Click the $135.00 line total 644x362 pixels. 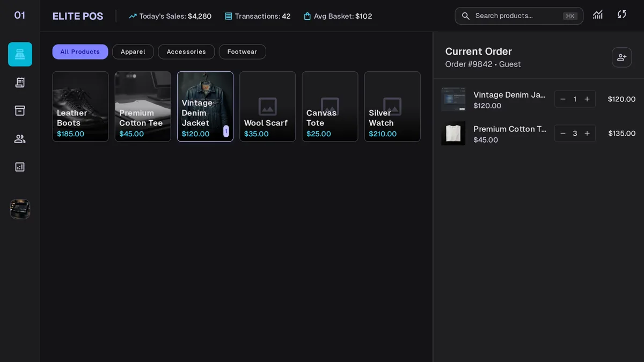pyautogui.click(x=622, y=134)
